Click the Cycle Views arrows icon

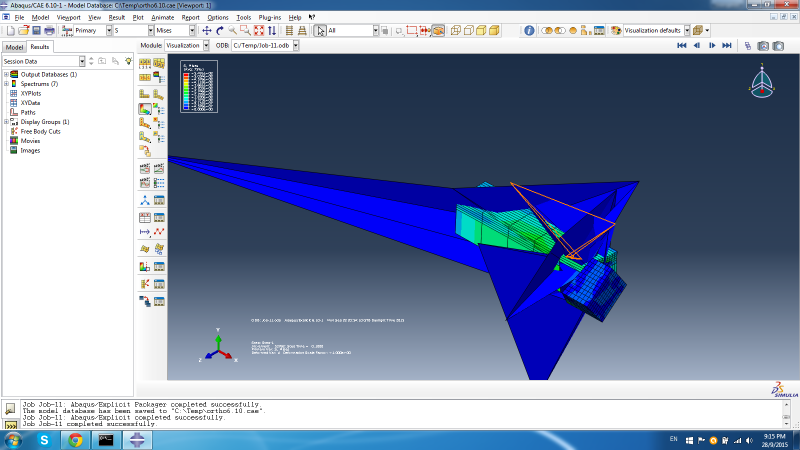(x=272, y=31)
